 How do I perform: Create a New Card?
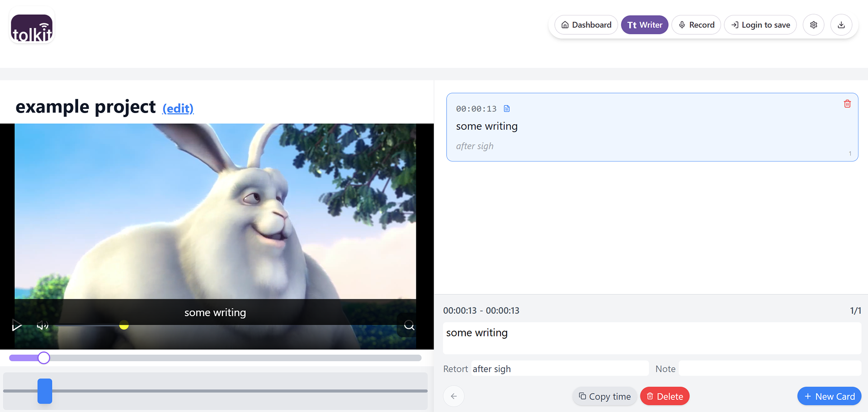click(829, 396)
